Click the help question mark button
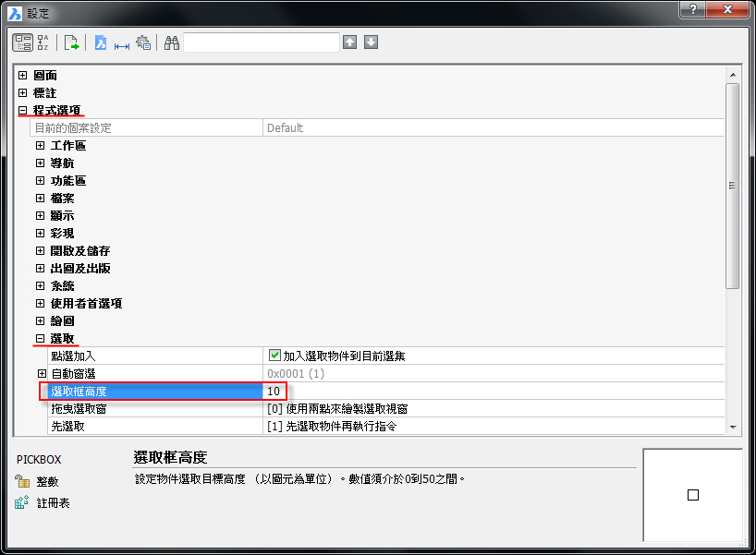 pos(692,9)
